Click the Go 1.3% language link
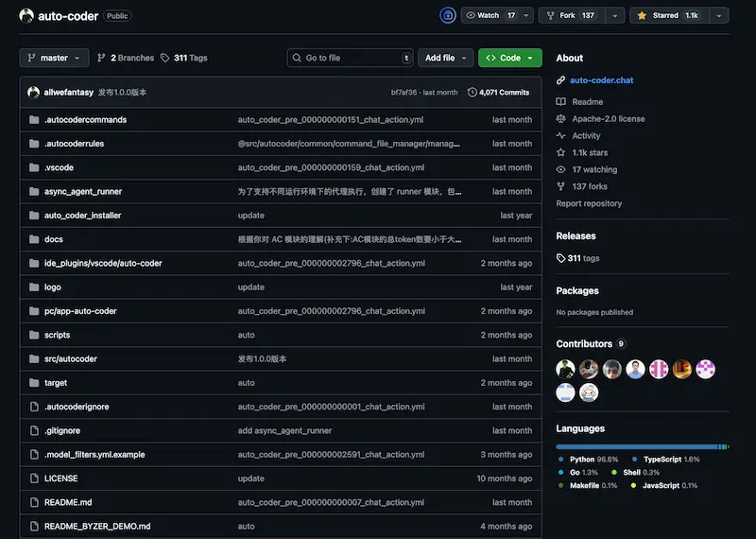 pyautogui.click(x=577, y=473)
